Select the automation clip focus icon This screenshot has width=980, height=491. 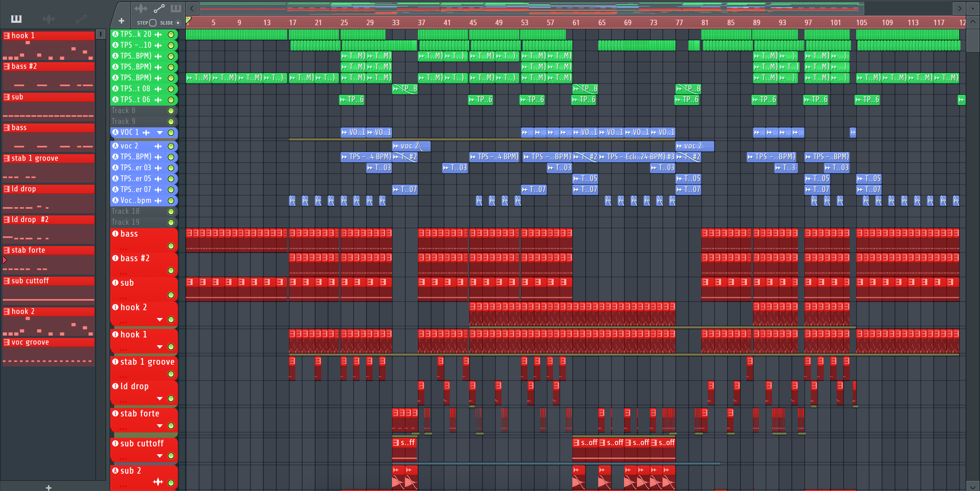tap(159, 8)
